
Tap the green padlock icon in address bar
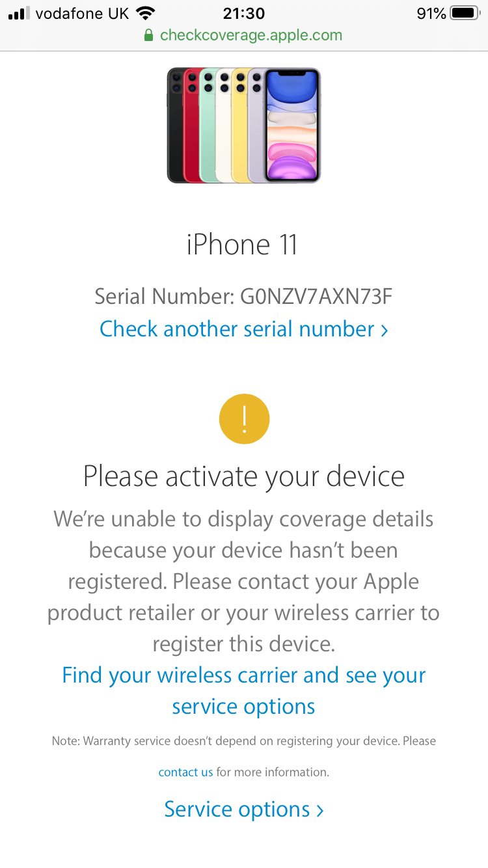coord(149,35)
